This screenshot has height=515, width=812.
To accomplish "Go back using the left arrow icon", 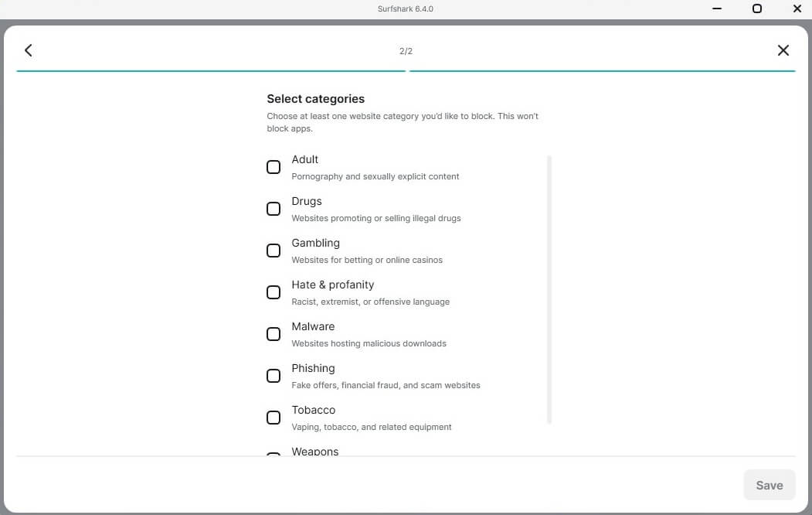I will point(29,50).
